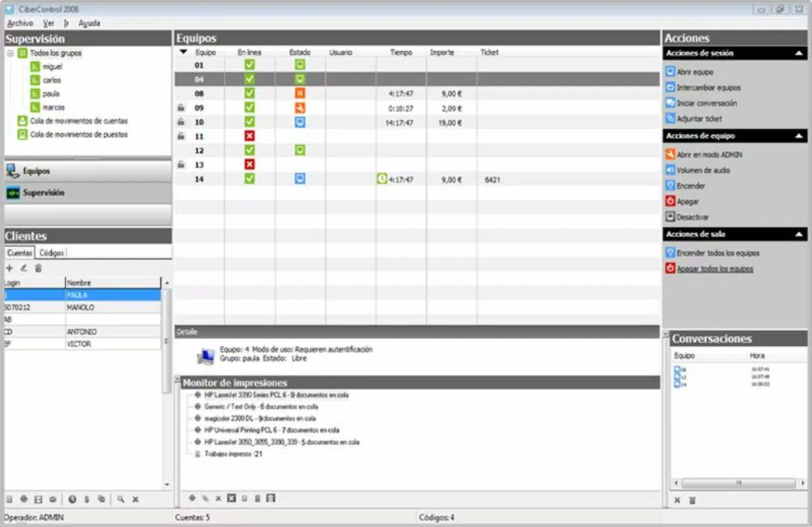Select group miguel in the tree
This screenshot has width=812, height=527.
tap(52, 67)
